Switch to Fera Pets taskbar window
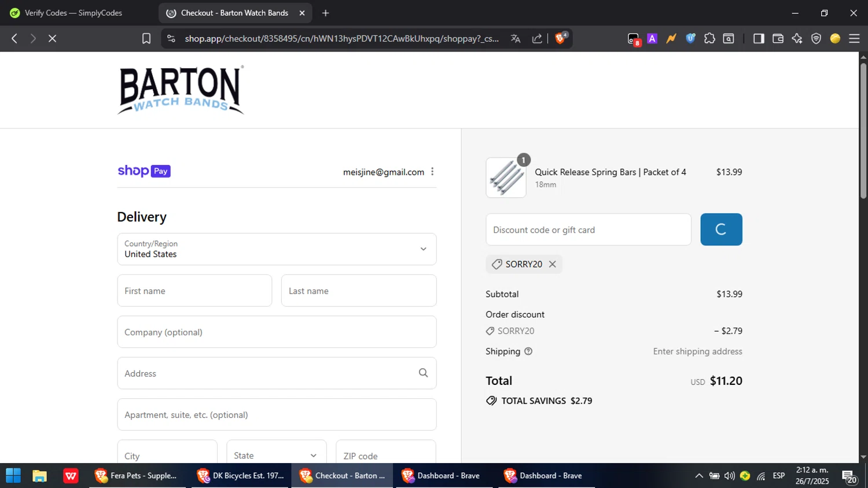Screen dimensions: 868x488 pyautogui.click(x=138, y=476)
